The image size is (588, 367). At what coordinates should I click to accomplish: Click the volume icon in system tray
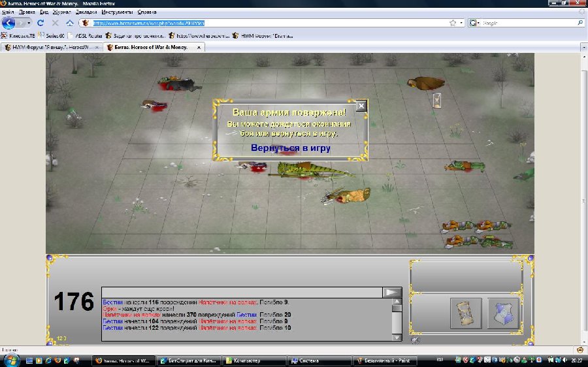[564, 360]
